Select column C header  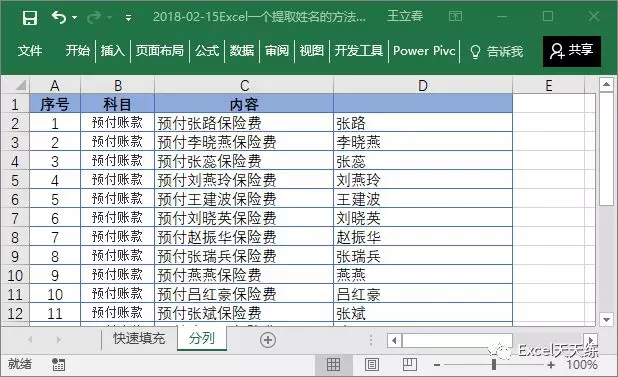[x=244, y=85]
